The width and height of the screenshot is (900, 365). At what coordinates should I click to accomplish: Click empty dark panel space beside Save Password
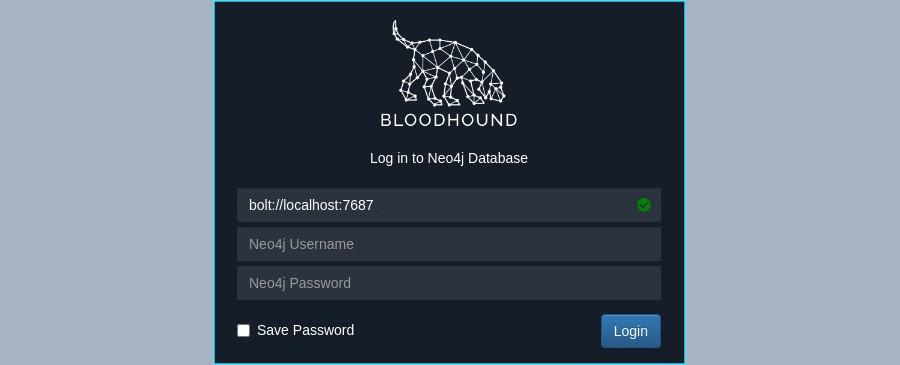click(476, 331)
